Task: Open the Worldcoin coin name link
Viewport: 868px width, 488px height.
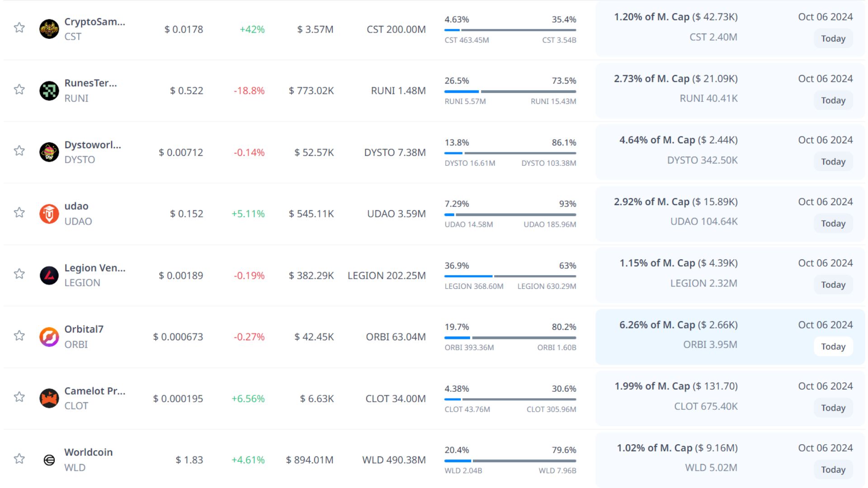Action: point(88,452)
